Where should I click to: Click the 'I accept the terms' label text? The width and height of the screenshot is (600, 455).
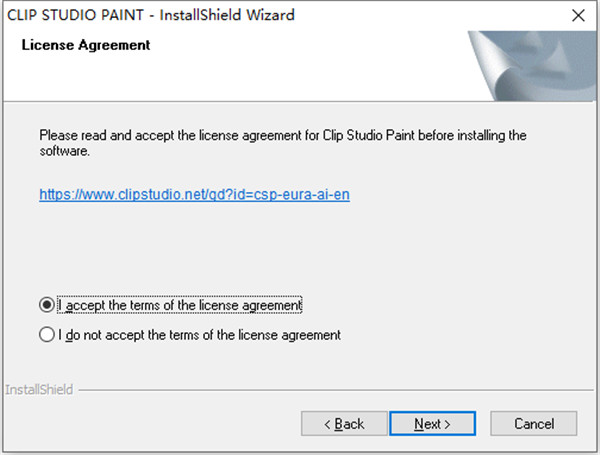click(x=180, y=304)
